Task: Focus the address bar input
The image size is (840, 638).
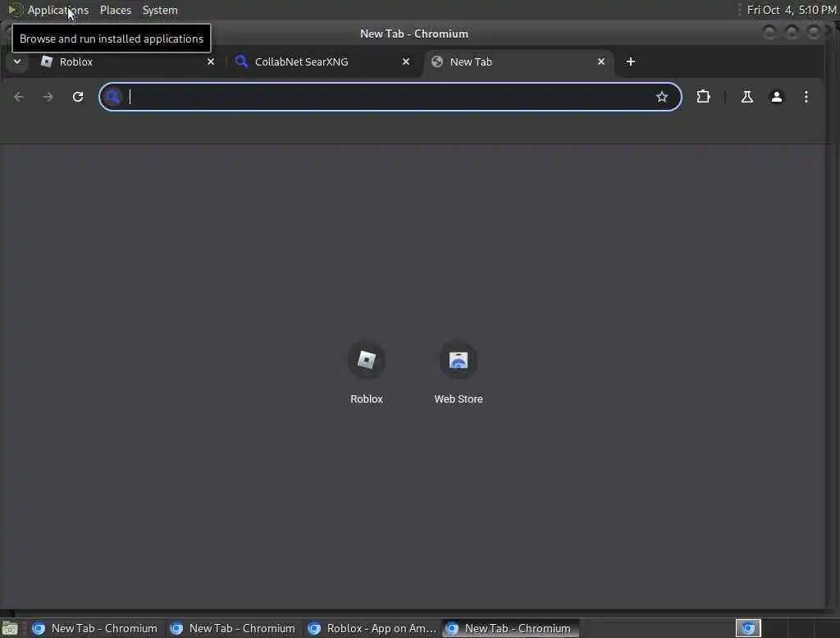Action: (388, 97)
